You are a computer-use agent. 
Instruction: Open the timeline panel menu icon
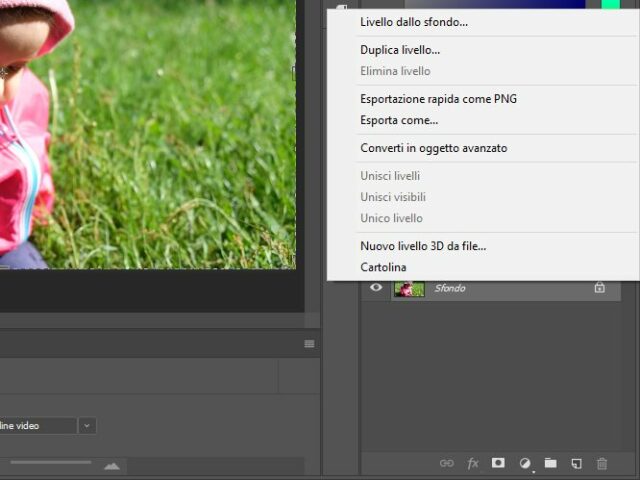tap(309, 344)
